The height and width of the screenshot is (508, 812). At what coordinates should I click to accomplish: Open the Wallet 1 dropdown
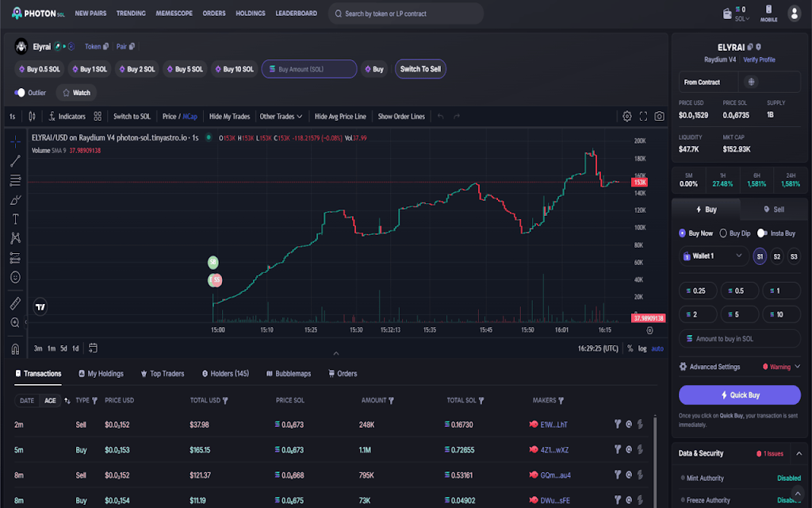714,256
